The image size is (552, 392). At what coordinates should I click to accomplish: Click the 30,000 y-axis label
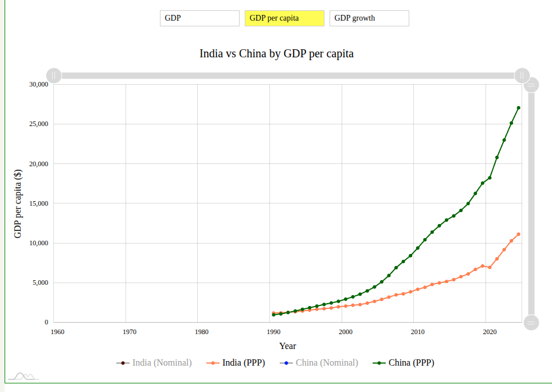click(39, 84)
